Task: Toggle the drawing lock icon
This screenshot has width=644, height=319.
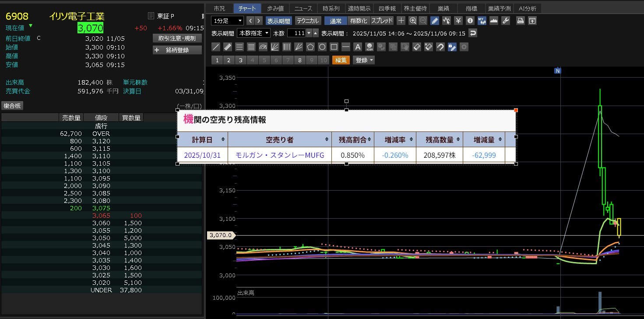Action: (x=452, y=47)
